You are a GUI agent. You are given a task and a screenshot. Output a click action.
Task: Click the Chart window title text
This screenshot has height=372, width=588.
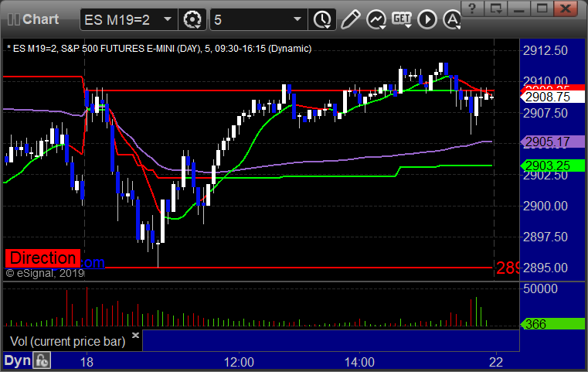click(x=40, y=19)
